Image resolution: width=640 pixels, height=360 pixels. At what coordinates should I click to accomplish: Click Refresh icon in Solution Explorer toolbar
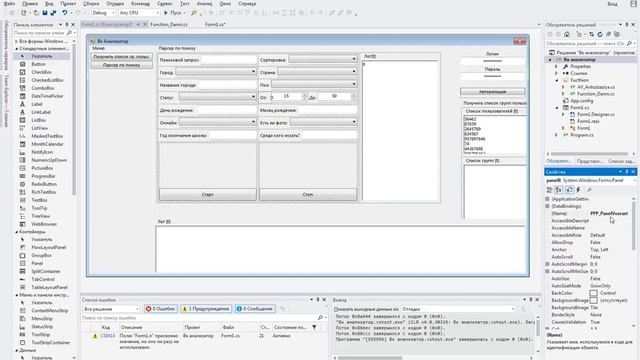click(600, 34)
